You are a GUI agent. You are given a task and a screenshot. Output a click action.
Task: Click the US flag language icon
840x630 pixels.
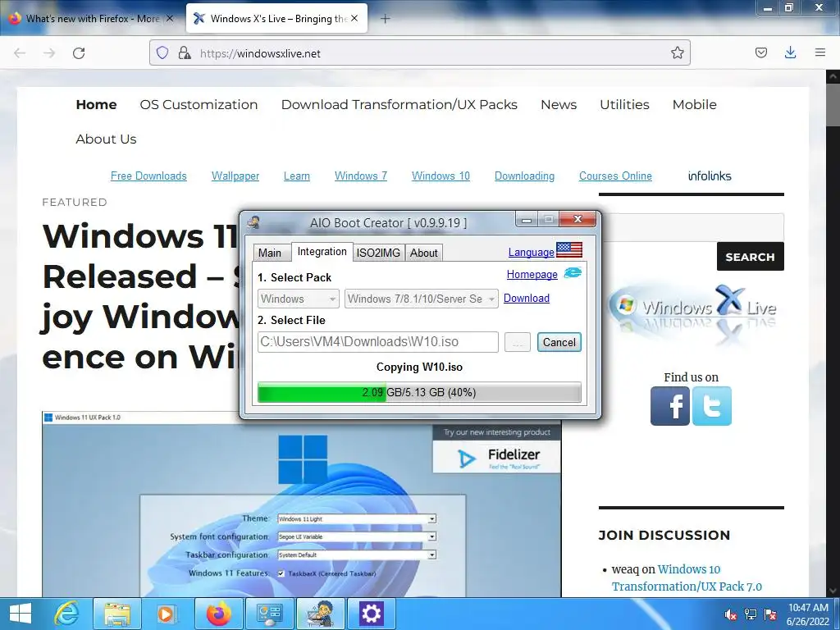569,250
